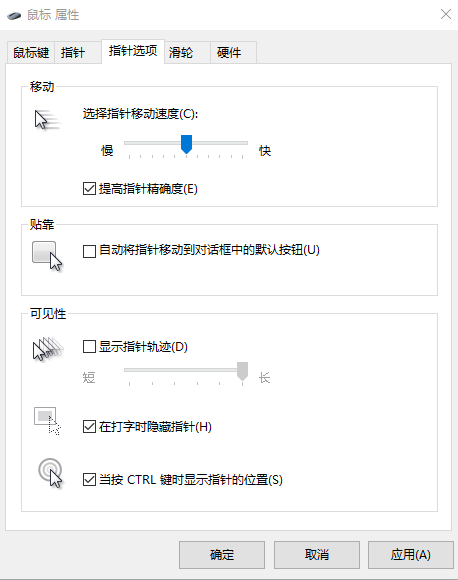The image size is (458, 580).
Task: Click the CTRL pointer location target icon
Action: coord(50,473)
